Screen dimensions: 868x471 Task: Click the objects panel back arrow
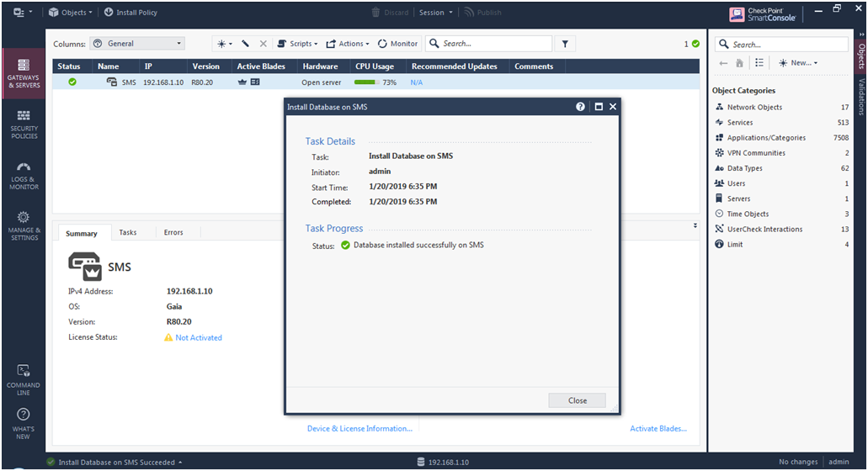[x=723, y=63]
